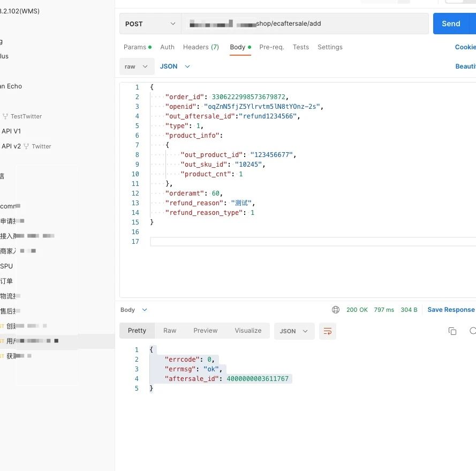Click the "out_aftersale_id" line in the body

point(232,116)
